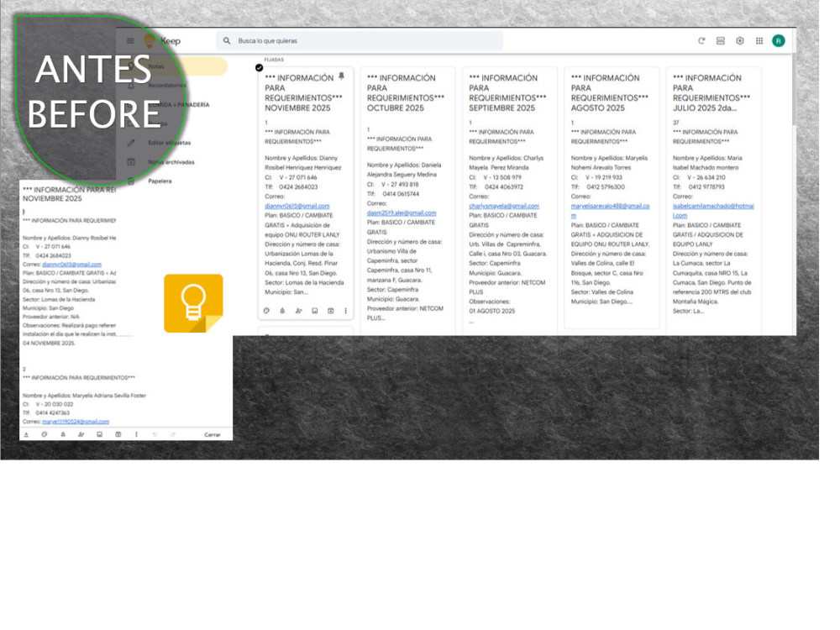The height and width of the screenshot is (630, 840).
Task: Click 'Maryelis Adriana Sevilla Foster' name in editor
Action: [x=109, y=396]
